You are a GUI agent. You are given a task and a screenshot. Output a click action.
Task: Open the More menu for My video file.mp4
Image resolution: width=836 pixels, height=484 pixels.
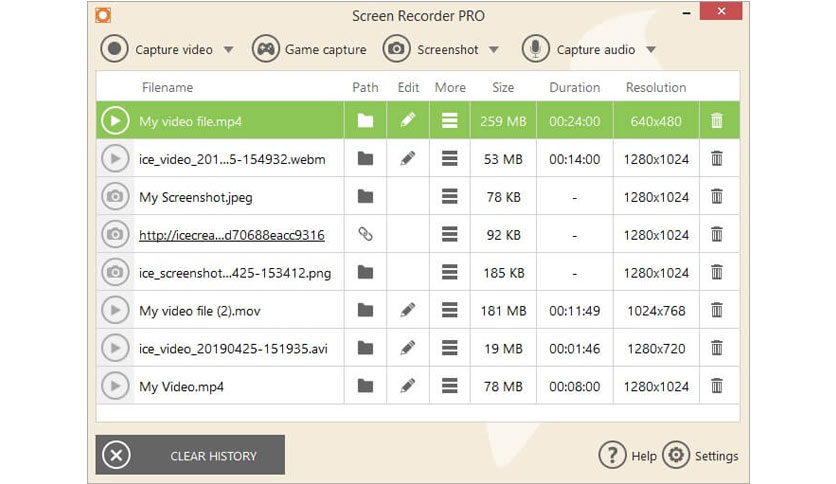[x=449, y=121]
